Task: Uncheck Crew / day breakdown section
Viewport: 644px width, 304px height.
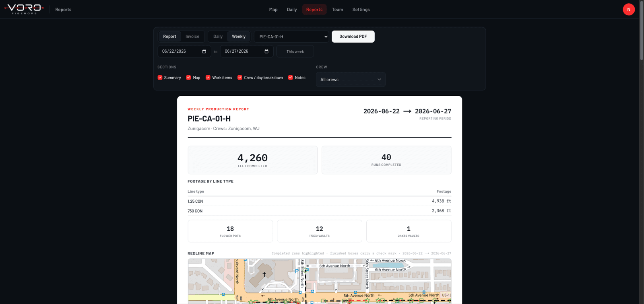Action: pyautogui.click(x=240, y=78)
